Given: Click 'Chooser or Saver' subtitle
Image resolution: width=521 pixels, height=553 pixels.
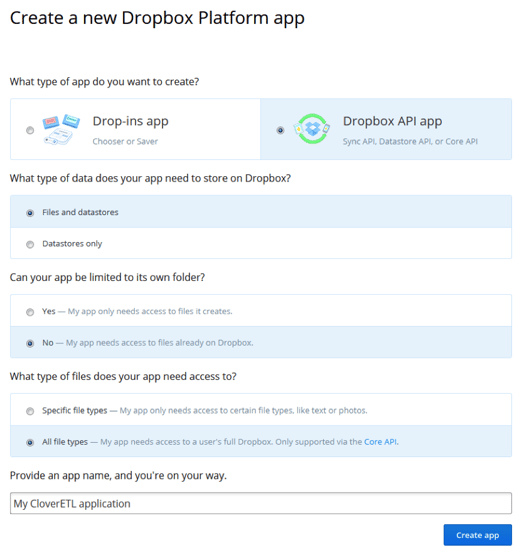Looking at the screenshot, I should 125,141.
